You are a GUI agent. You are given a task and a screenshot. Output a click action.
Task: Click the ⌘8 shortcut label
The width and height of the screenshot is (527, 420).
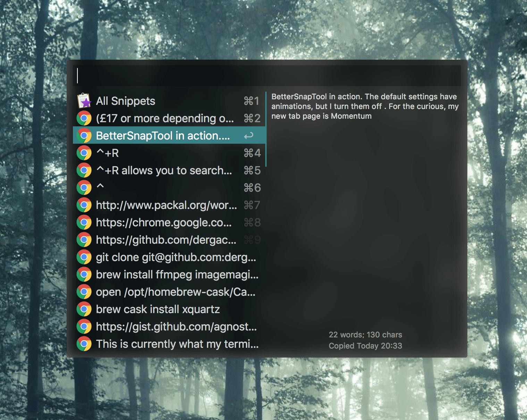(252, 222)
